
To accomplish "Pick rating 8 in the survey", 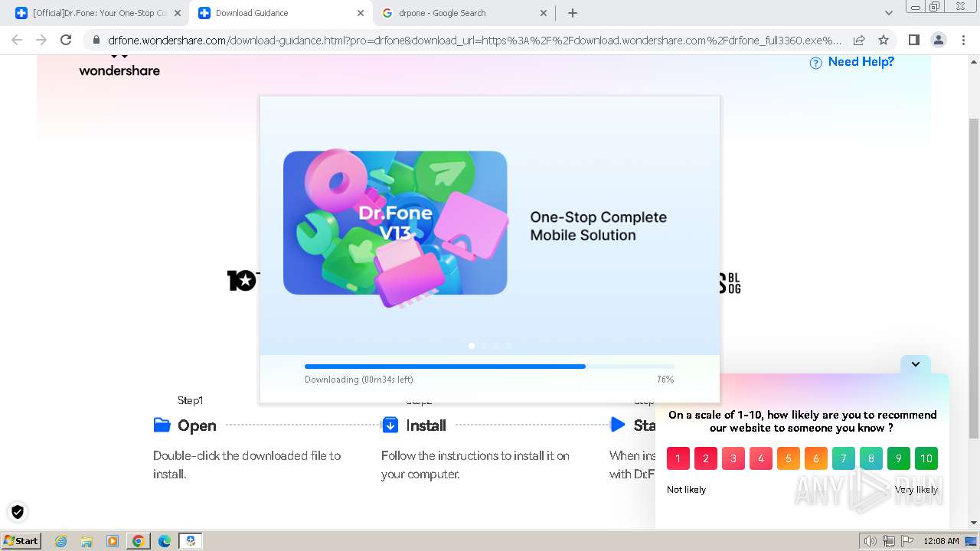I will (x=871, y=458).
